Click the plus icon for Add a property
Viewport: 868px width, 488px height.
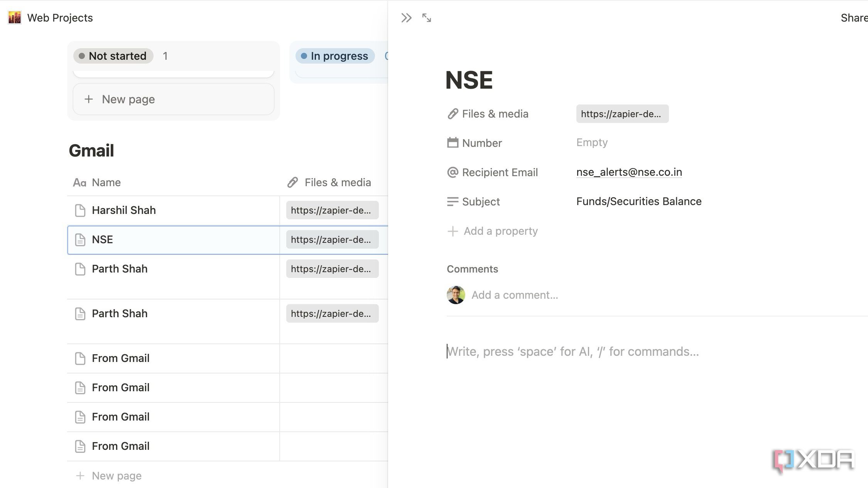(x=453, y=231)
